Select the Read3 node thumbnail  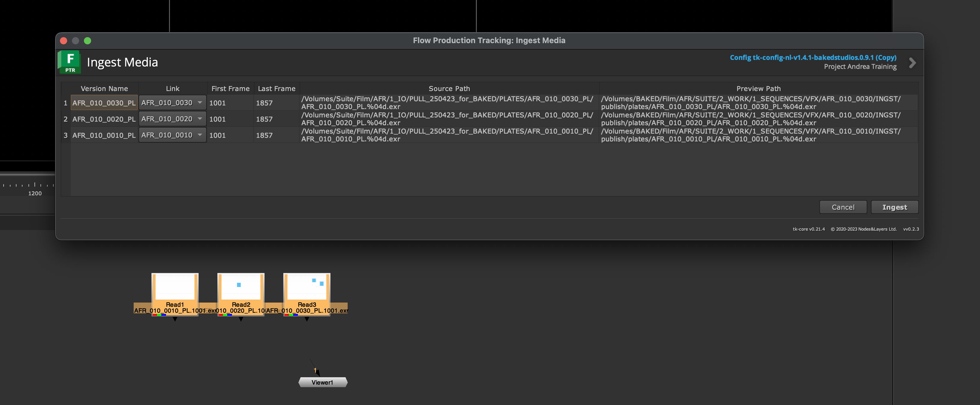(x=307, y=287)
